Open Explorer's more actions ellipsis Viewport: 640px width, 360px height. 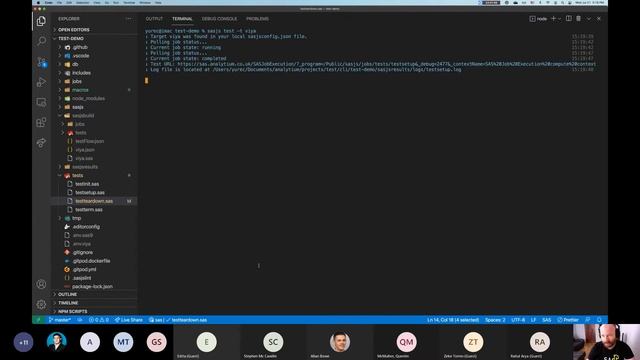(129, 19)
